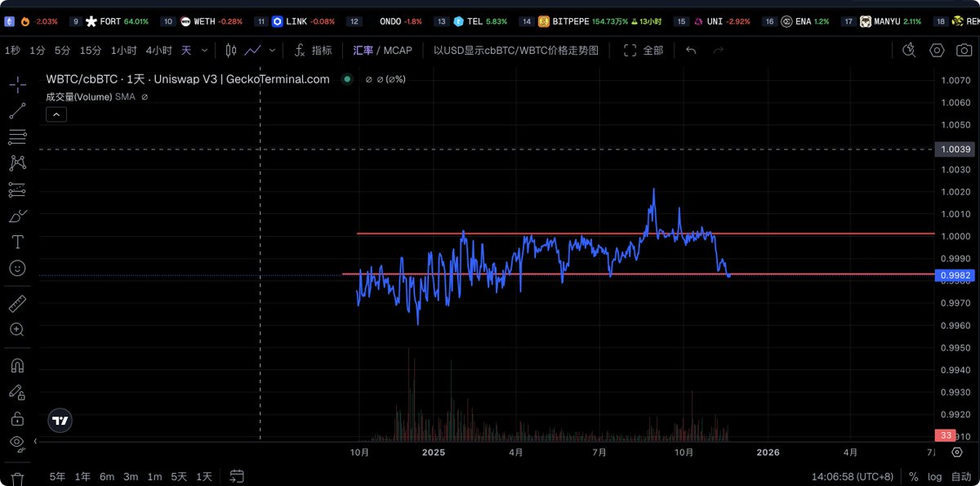Select the 天 daily interval
The height and width of the screenshot is (486, 980).
tap(186, 51)
